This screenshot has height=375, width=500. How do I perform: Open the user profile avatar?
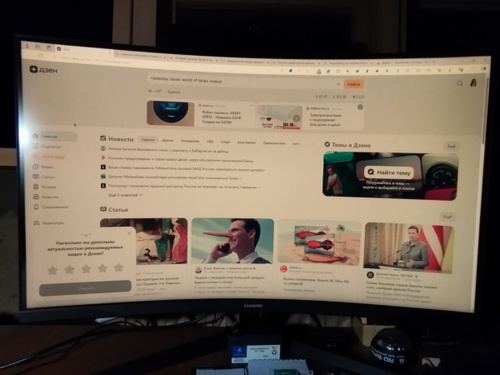click(x=473, y=83)
